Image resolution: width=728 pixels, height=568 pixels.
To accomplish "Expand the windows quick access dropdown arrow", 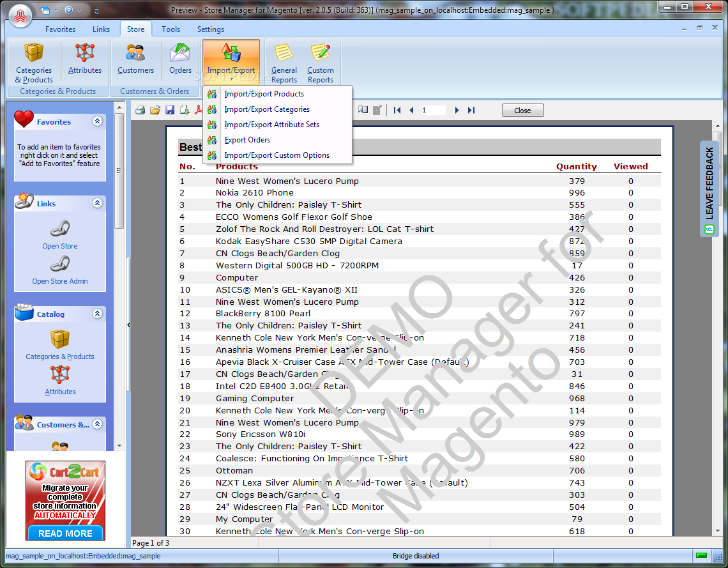I will pyautogui.click(x=56, y=10).
